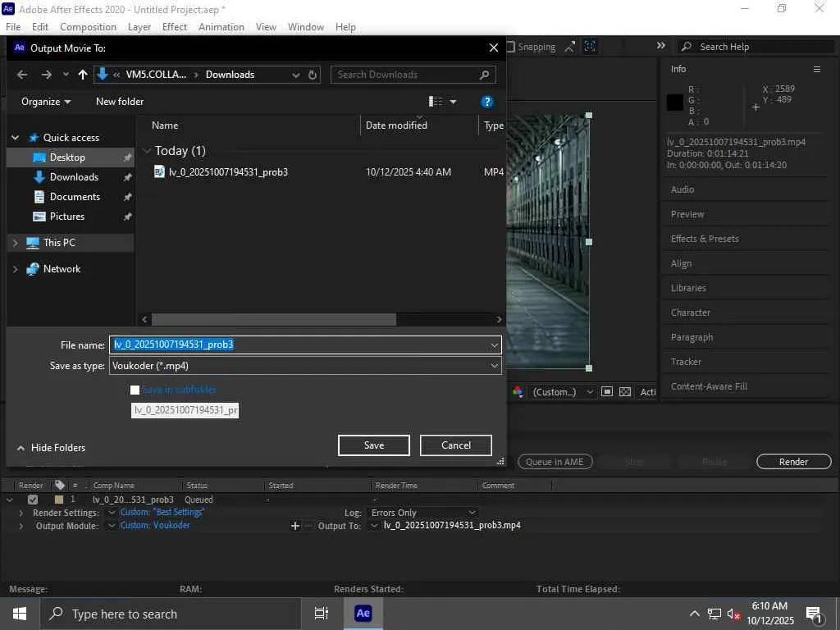840x630 pixels.
Task: Open the file dialog Help icon
Action: pyautogui.click(x=487, y=102)
